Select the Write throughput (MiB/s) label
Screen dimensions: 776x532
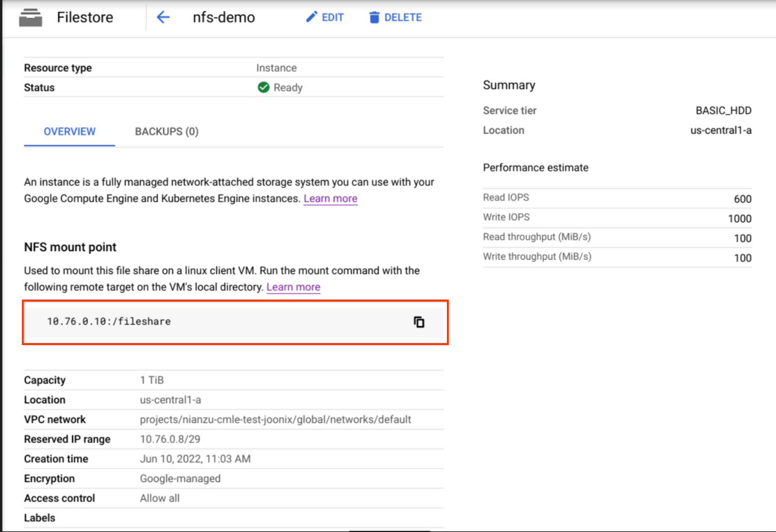[537, 256]
